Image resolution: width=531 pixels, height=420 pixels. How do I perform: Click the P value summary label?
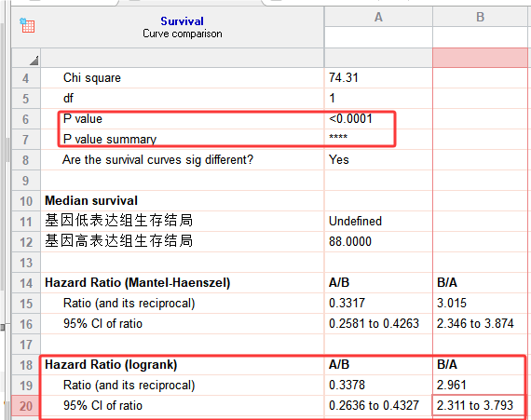(x=110, y=140)
